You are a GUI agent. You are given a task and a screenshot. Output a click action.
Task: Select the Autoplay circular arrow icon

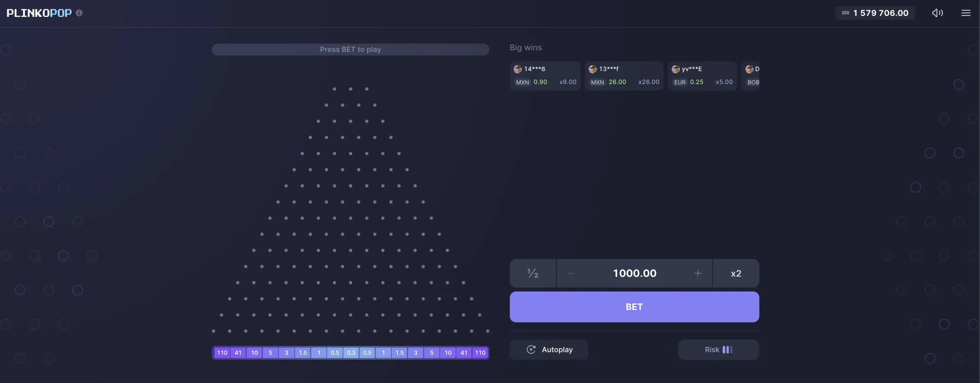pyautogui.click(x=531, y=349)
